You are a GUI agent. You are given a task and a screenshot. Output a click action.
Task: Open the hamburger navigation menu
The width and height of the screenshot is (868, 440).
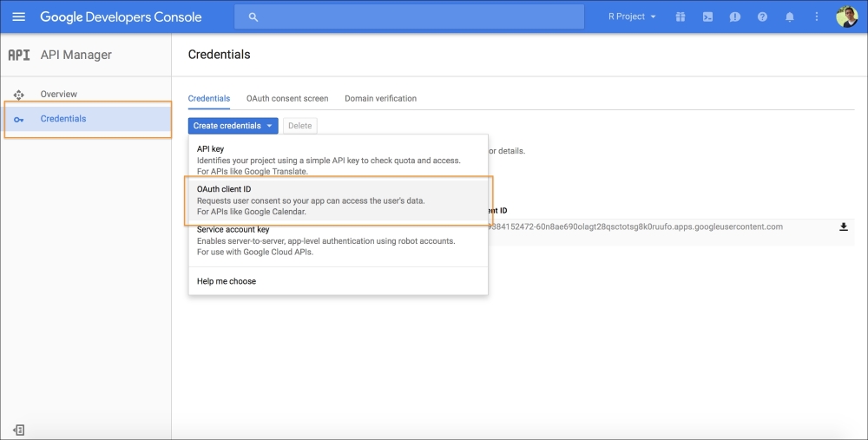pyautogui.click(x=19, y=16)
